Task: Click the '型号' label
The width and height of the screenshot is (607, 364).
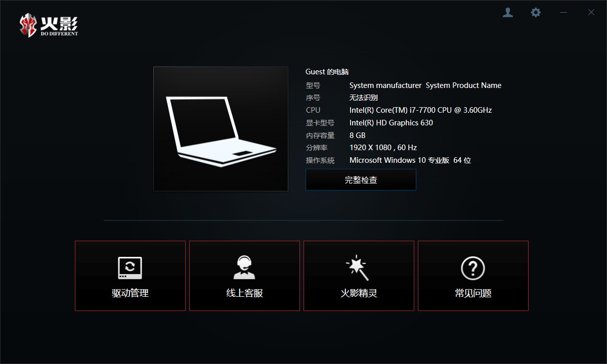Action: point(313,85)
